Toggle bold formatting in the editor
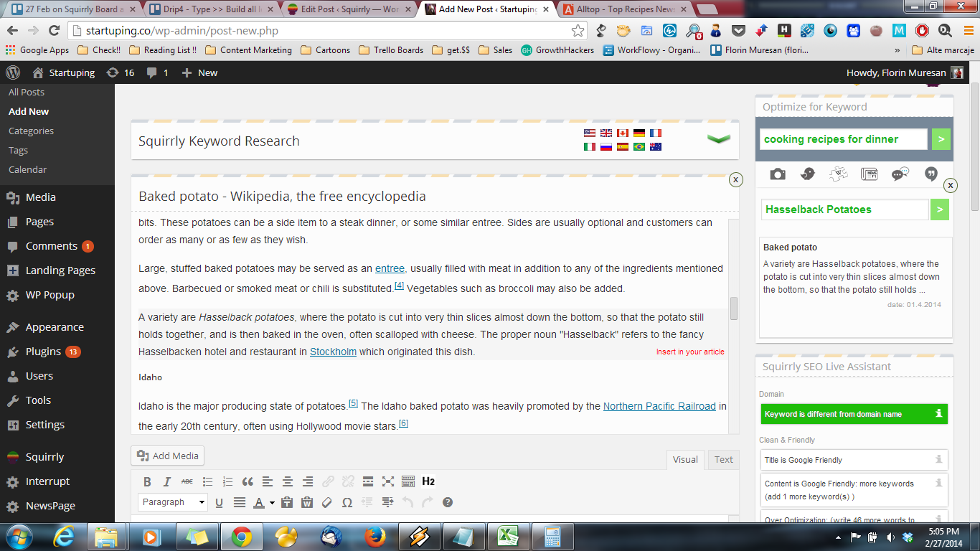This screenshot has width=980, height=551. click(147, 481)
